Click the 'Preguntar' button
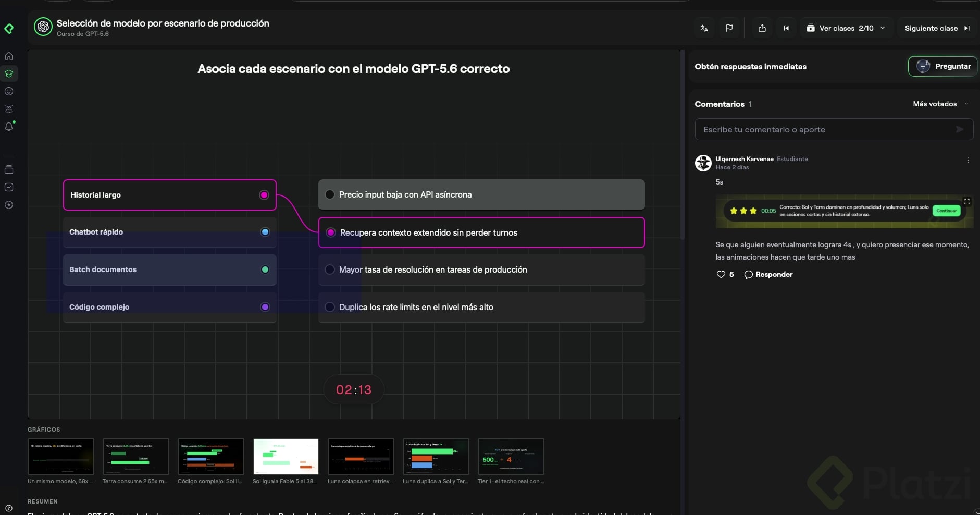 point(943,66)
